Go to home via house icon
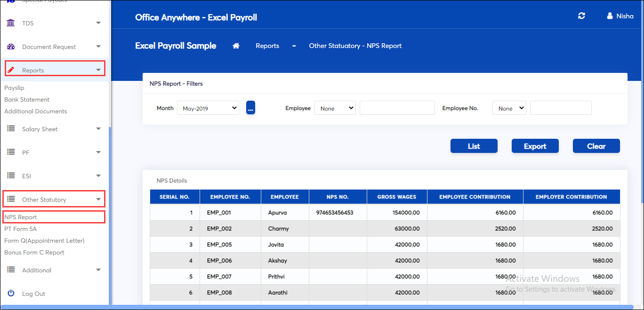The height and width of the screenshot is (310, 644). (236, 46)
